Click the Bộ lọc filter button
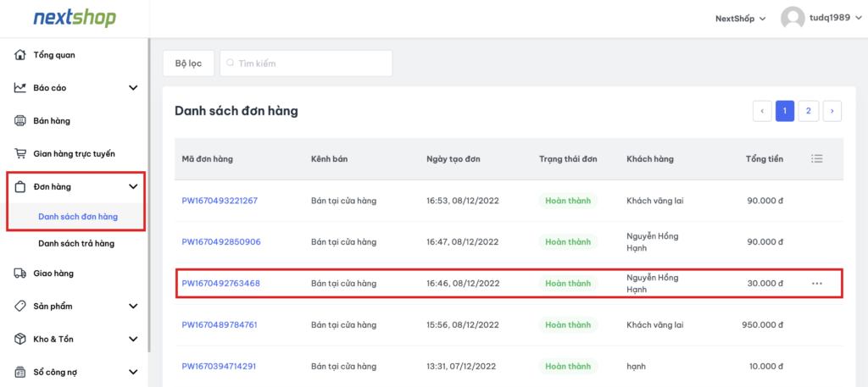Image resolution: width=868 pixels, height=387 pixels. pos(188,64)
